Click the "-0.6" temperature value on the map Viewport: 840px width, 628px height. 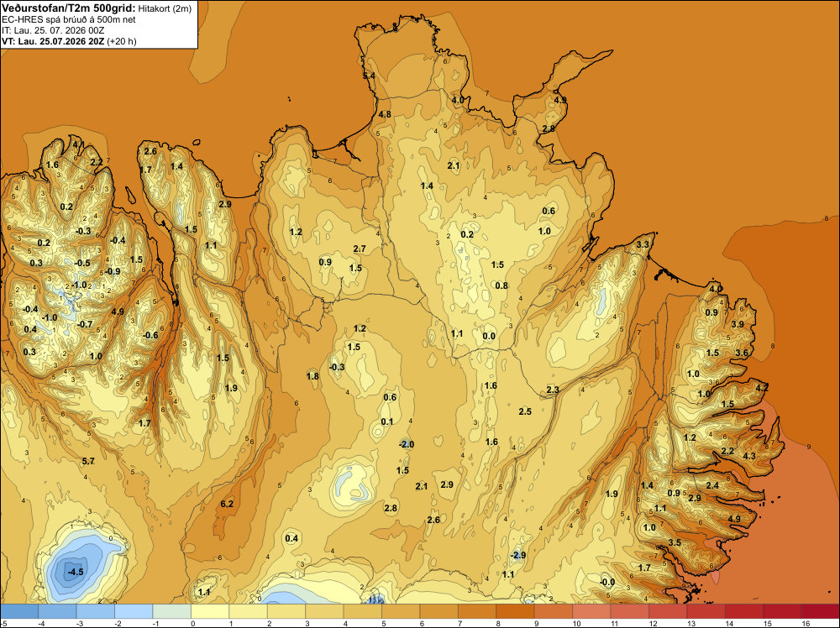click(150, 336)
